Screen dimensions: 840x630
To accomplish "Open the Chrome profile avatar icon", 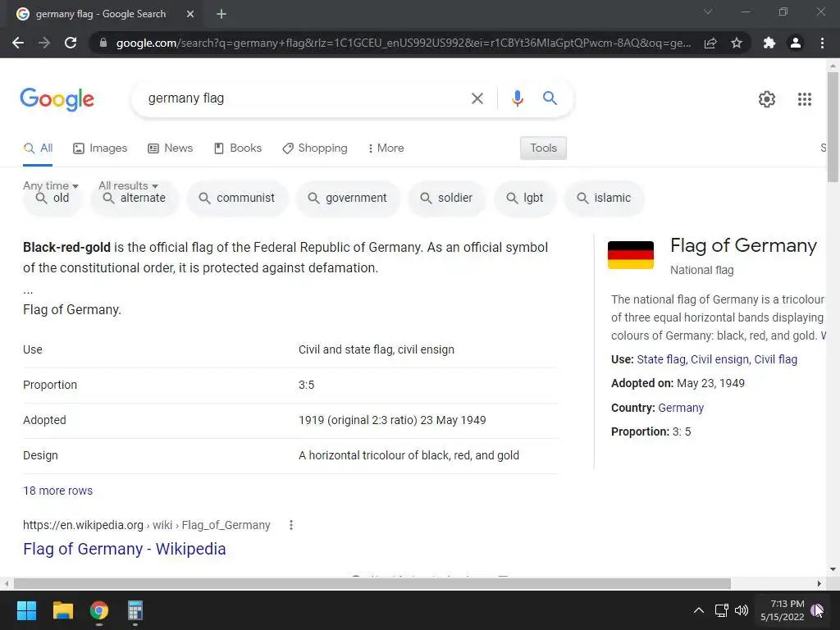I will [796, 43].
